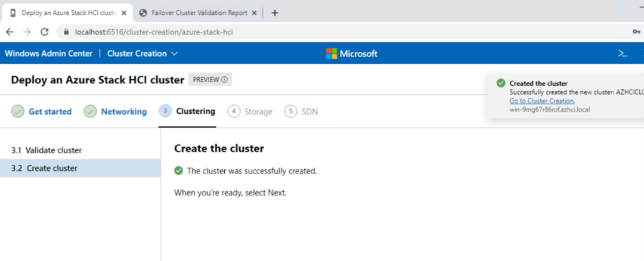Image resolution: width=644 pixels, height=261 pixels.
Task: Click the notification green success icon
Action: [x=501, y=83]
